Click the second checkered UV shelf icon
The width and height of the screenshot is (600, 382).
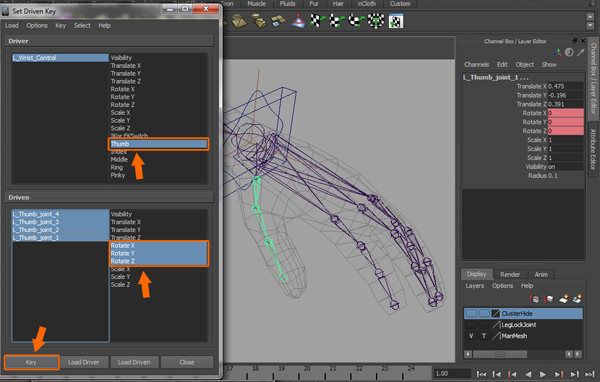click(x=337, y=21)
